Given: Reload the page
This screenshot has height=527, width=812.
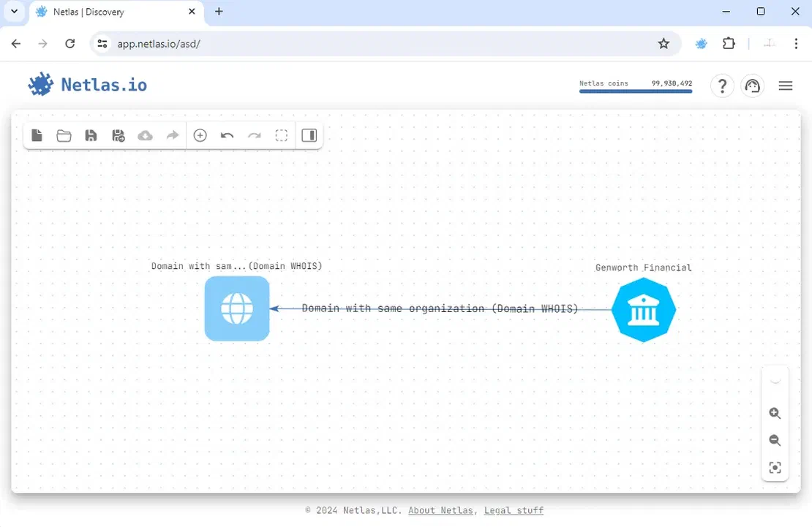Looking at the screenshot, I should [x=70, y=43].
